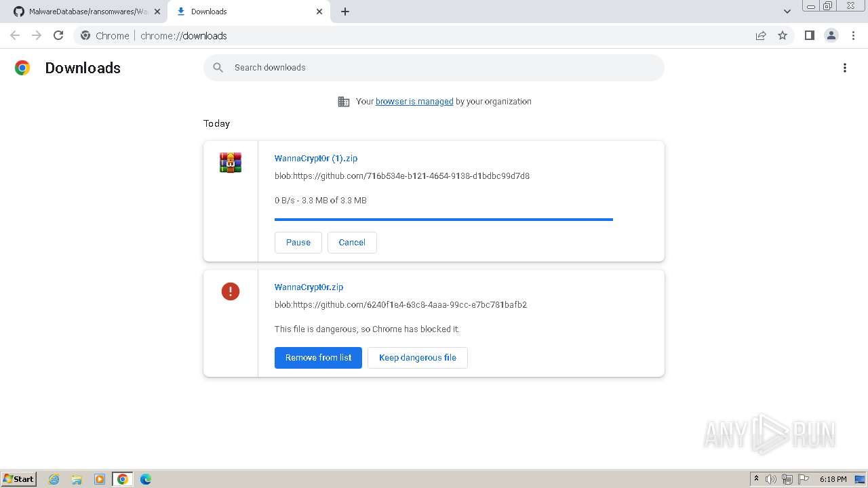The height and width of the screenshot is (488, 868).
Task: Click the blob URL of WannaCrypt0r (1).zip
Action: pos(402,176)
